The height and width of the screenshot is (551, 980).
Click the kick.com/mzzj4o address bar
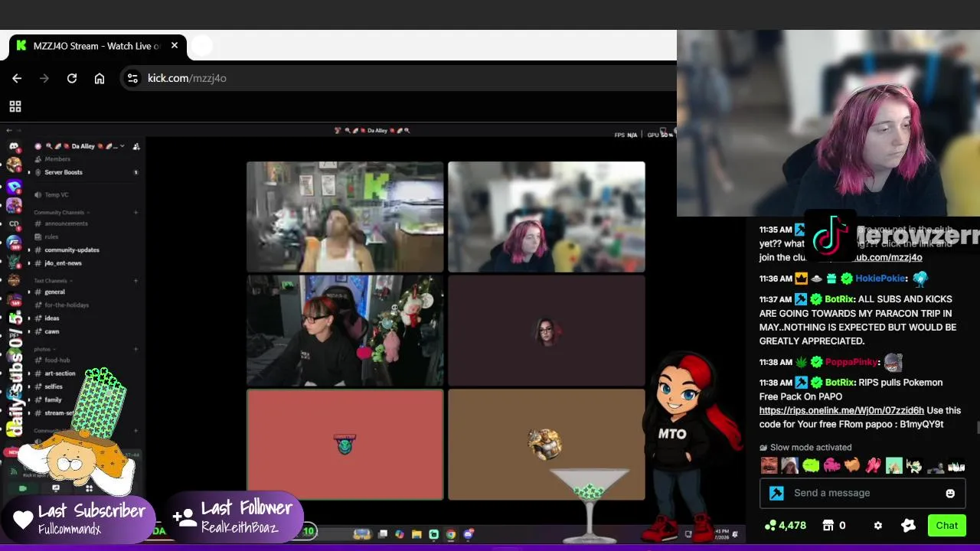coord(398,78)
